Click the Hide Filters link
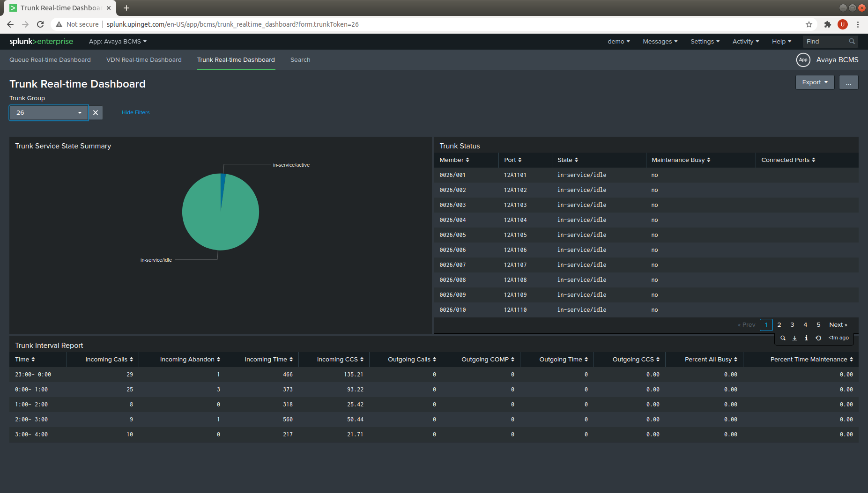The height and width of the screenshot is (493, 868). pyautogui.click(x=135, y=112)
